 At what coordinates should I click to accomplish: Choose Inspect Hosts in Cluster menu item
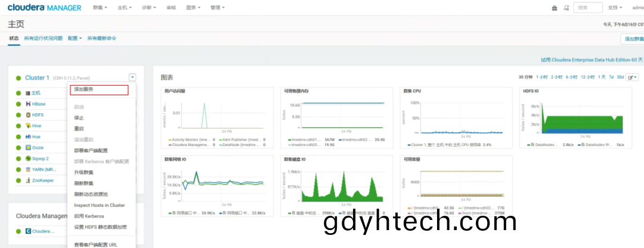101,205
